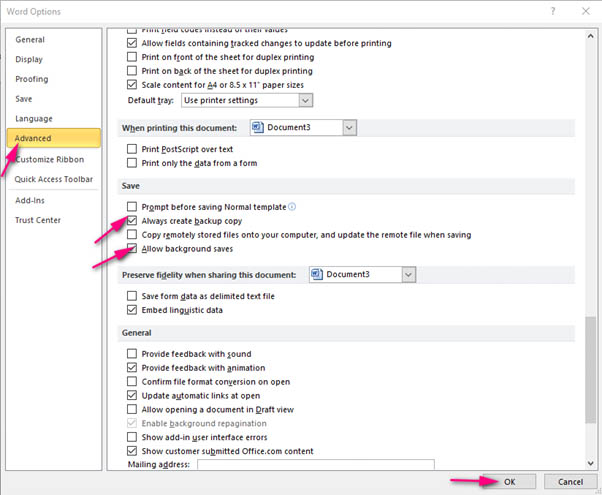The height and width of the screenshot is (495, 602).
Task: Close the Word Options dialog
Action: pos(585,11)
